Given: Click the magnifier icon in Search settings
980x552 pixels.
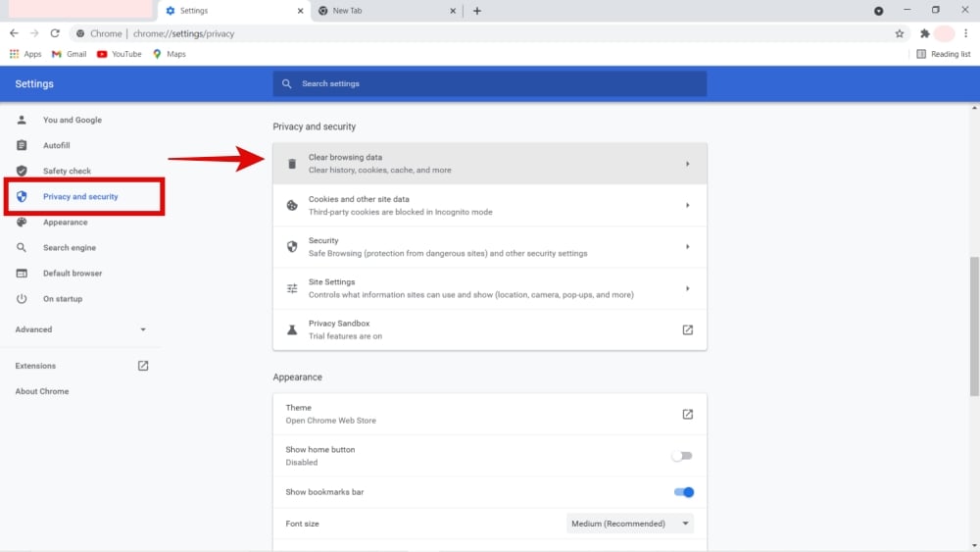Looking at the screenshot, I should (x=287, y=83).
